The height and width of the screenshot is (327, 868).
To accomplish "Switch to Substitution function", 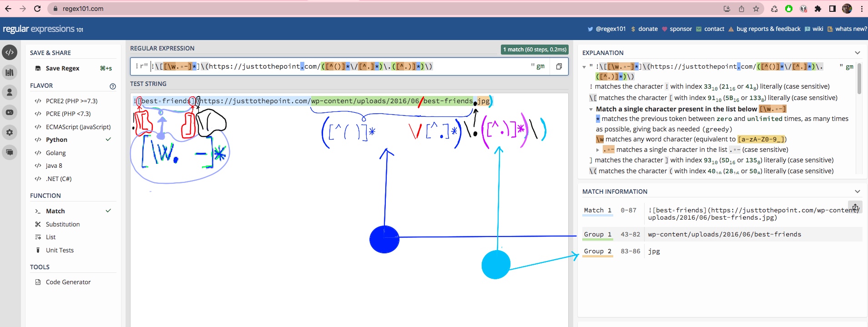I will pos(63,224).
